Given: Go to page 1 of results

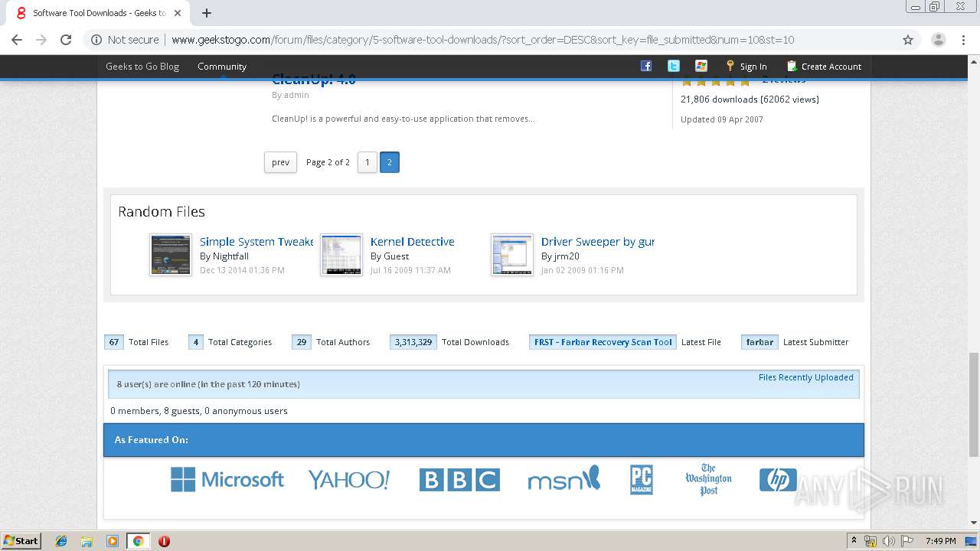Looking at the screenshot, I should [x=367, y=162].
